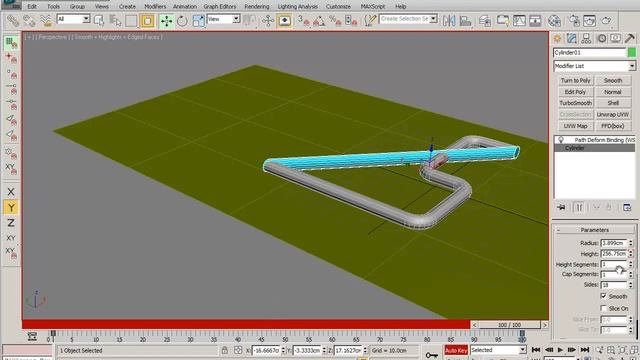
Task: Expand the Create Selection Set dropdown
Action: coord(433,19)
